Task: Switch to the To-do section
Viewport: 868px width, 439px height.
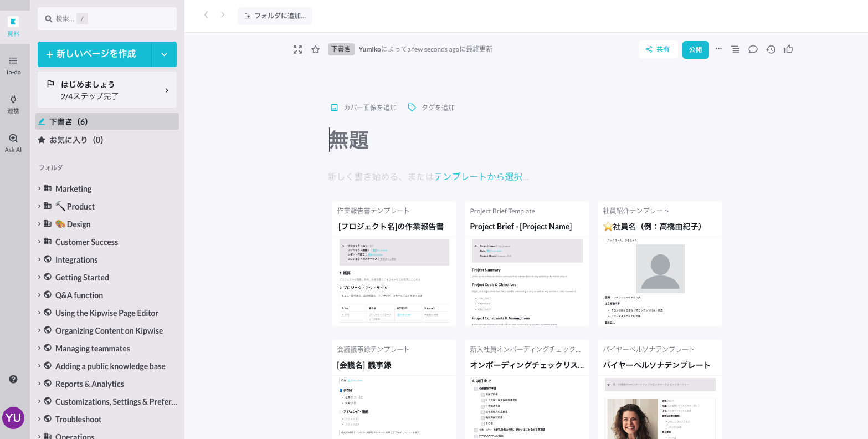Action: (13, 65)
